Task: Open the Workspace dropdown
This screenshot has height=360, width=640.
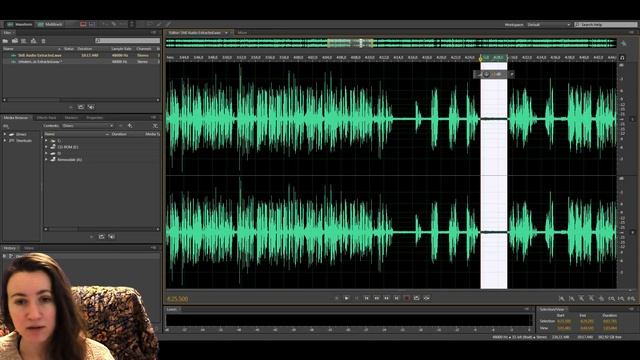Action: pyautogui.click(x=548, y=25)
